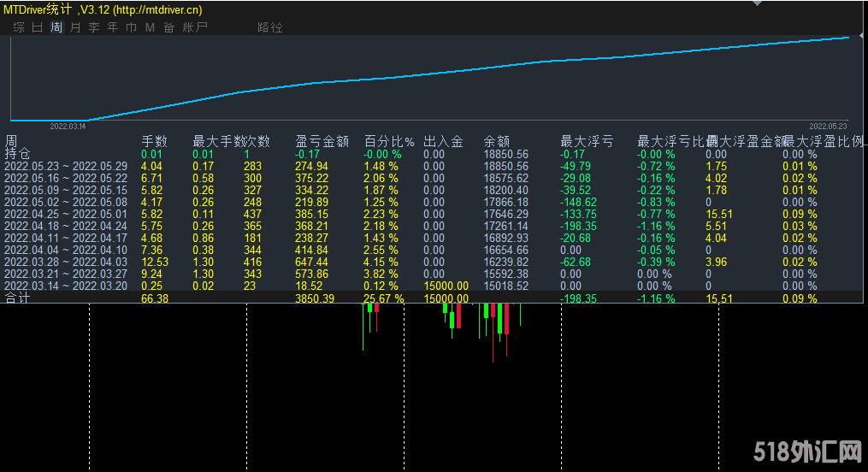Click the 2022.05.23 end date on chart
The image size is (868, 472).
tap(827, 126)
